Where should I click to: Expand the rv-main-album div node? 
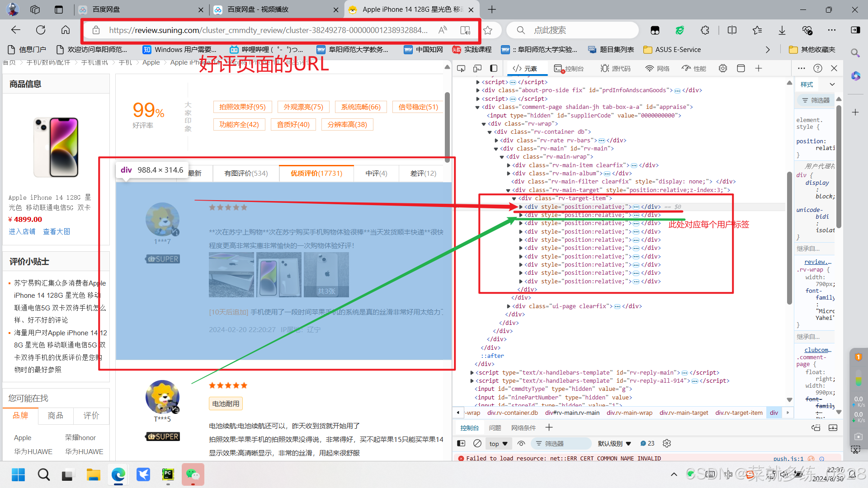[x=509, y=174]
